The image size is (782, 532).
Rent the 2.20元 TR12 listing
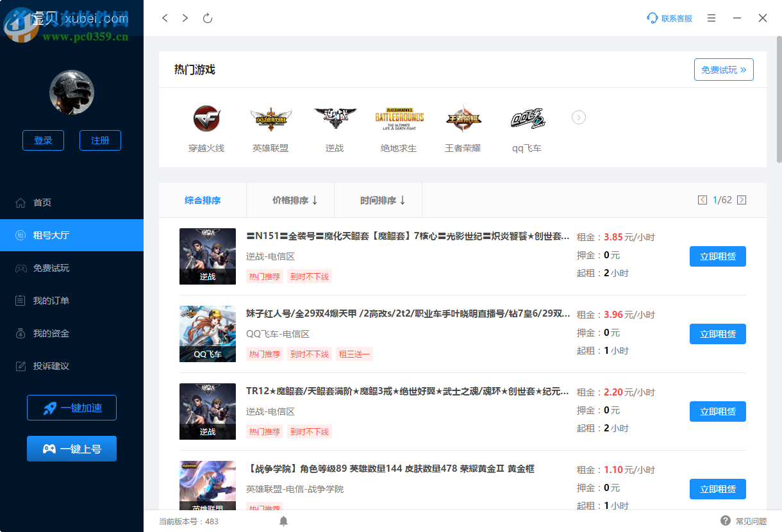click(718, 411)
